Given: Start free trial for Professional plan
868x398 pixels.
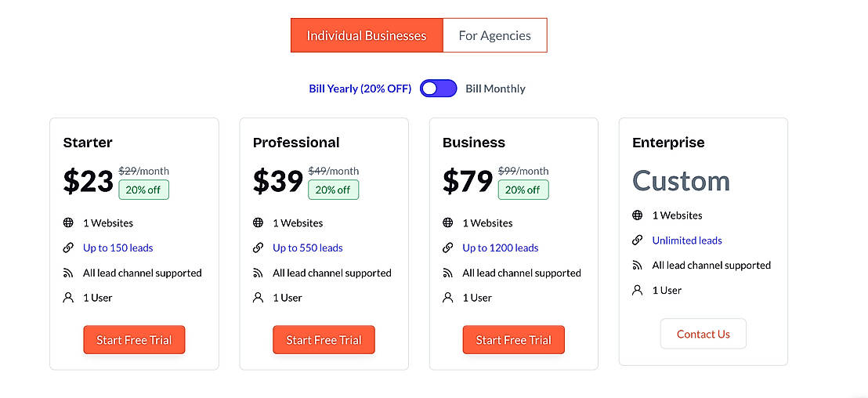Looking at the screenshot, I should pyautogui.click(x=324, y=340).
